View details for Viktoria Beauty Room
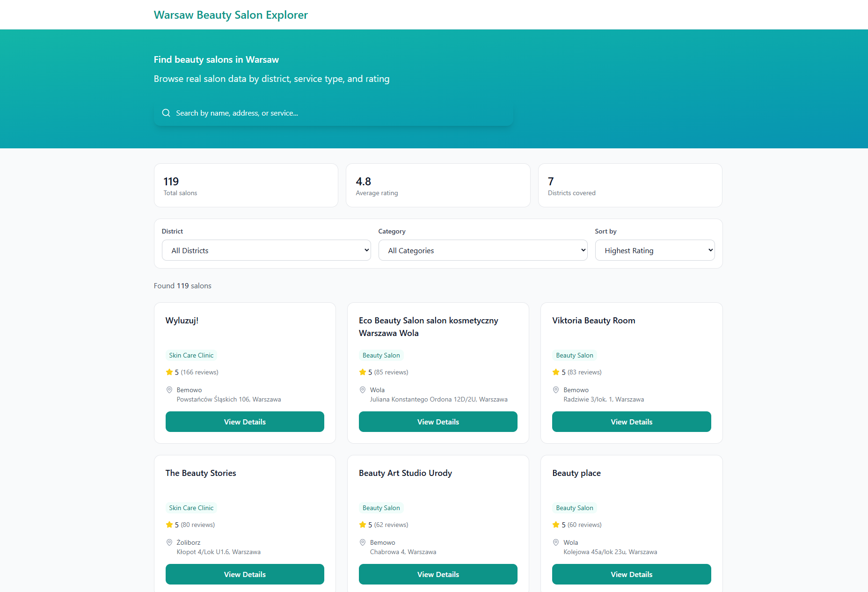This screenshot has height=592, width=868. [632, 422]
